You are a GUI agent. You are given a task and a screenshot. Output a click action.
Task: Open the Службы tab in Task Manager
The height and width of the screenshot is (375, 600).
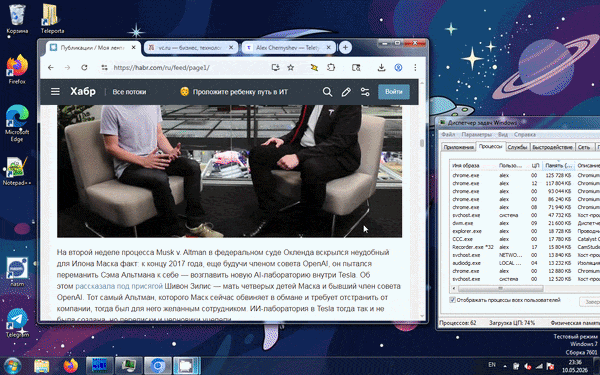517,147
